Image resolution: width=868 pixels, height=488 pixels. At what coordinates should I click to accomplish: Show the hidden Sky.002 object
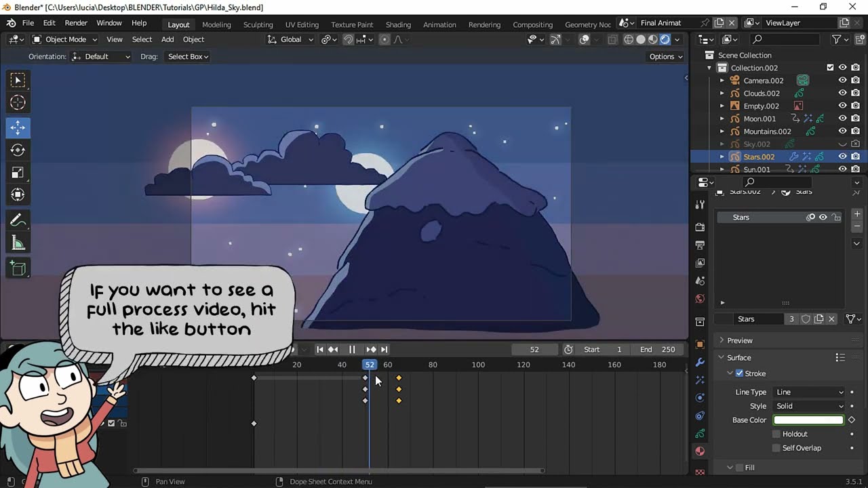click(x=843, y=144)
